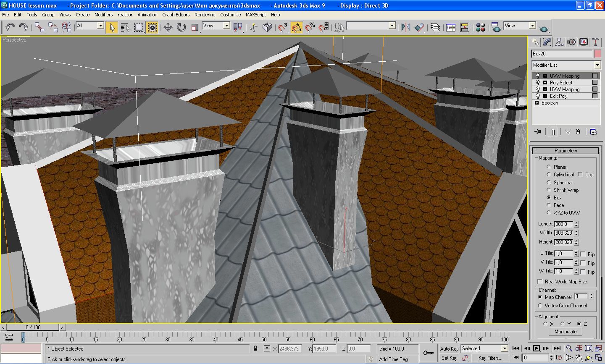Select the Face mapping option
Image resolution: width=605 pixels, height=364 pixels.
(549, 205)
